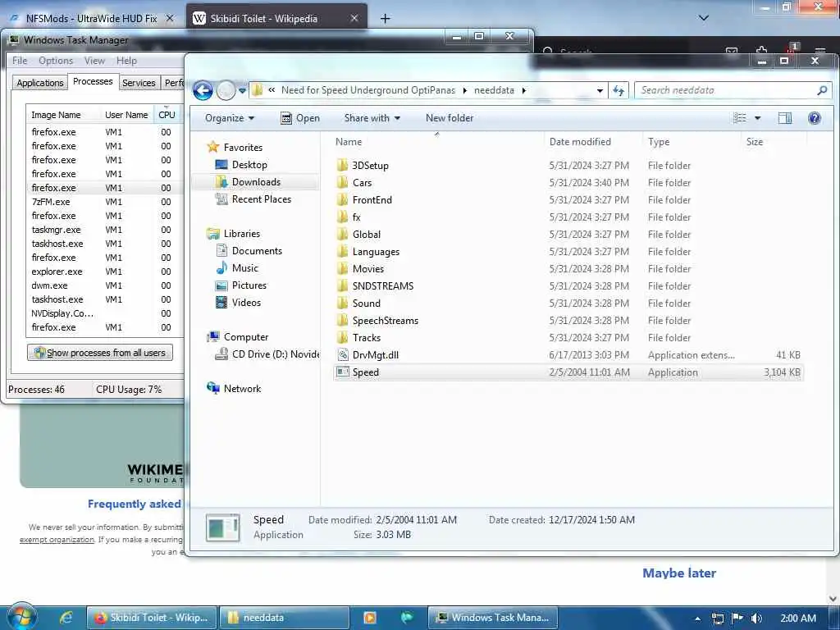Expand arrow after needdata breadcrumb
Screen dimensions: 840x630
524,90
